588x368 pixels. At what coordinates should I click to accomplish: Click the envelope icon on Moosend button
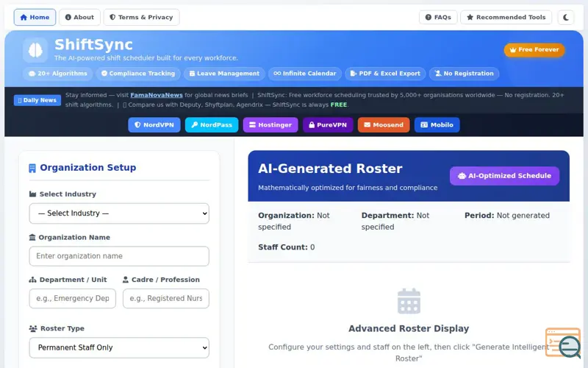[367, 125]
